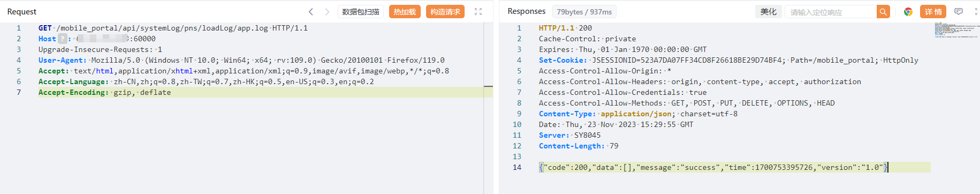Expand the Responses panel to fullscreen
This screenshot has width=980, height=194.
click(x=977, y=12)
